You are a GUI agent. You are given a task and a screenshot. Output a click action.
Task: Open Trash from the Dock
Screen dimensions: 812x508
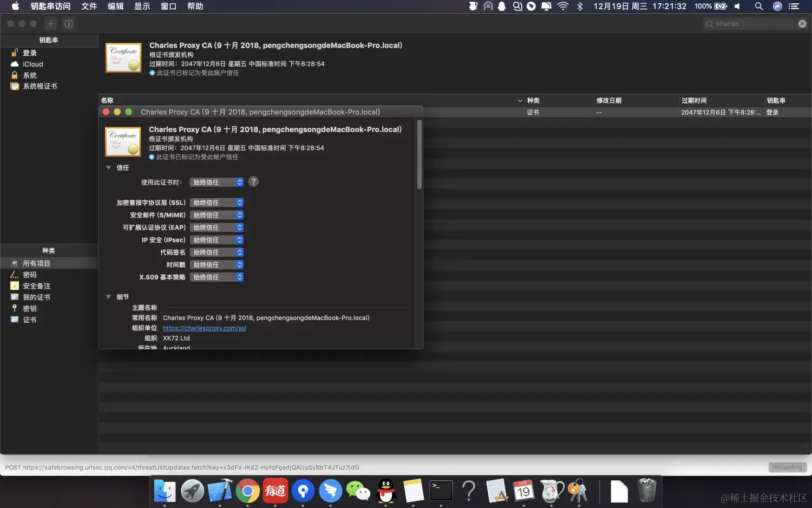(646, 491)
